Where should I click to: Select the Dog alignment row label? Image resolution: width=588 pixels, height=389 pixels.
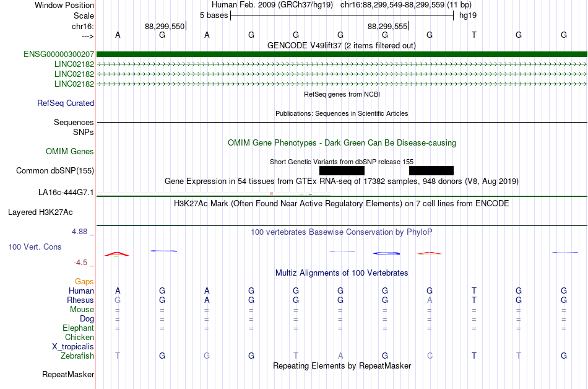tap(87, 319)
